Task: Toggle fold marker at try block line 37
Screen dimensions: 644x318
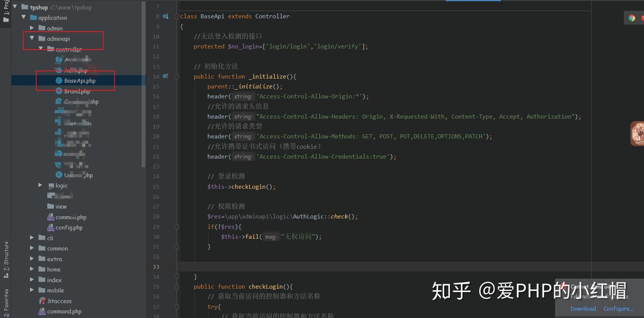Action: [x=177, y=307]
